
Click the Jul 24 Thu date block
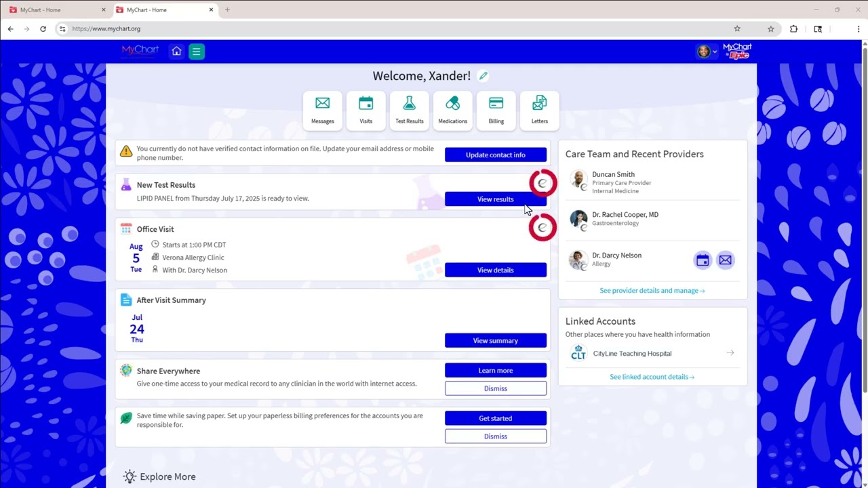tap(137, 329)
